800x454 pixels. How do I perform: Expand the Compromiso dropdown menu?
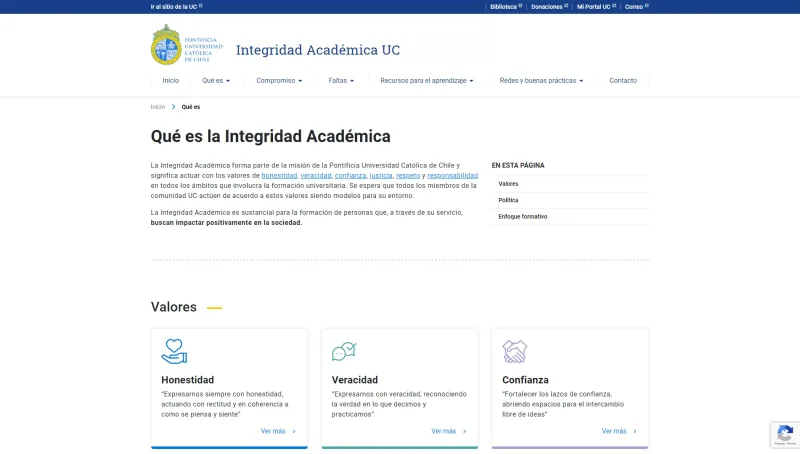[x=279, y=81]
